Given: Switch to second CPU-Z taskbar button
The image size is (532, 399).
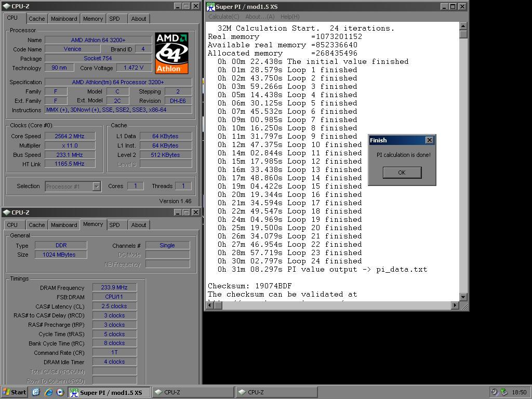Looking at the screenshot, I should pos(276,392).
